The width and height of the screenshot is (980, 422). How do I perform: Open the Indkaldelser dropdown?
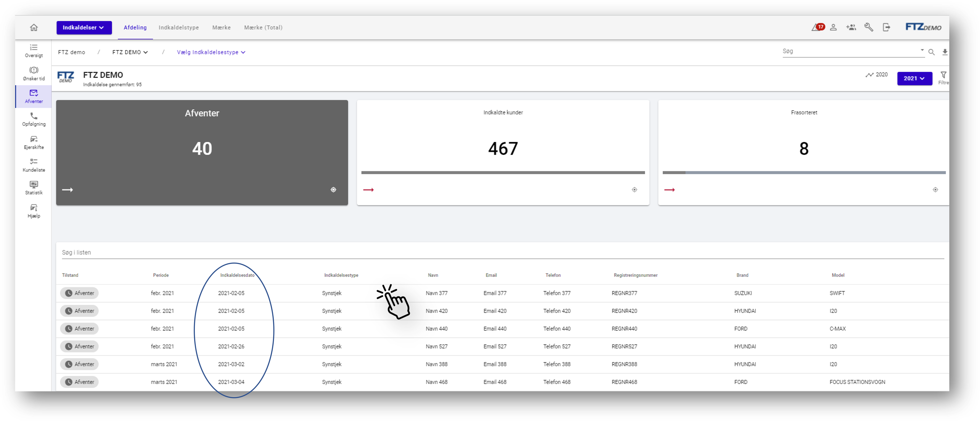84,28
